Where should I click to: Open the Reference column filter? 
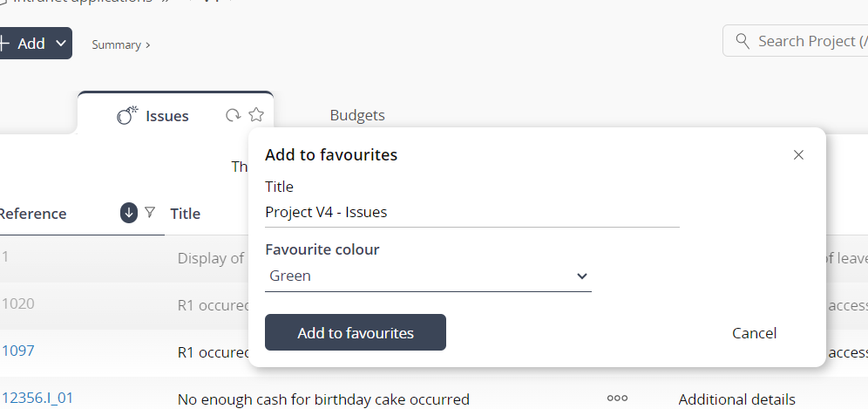click(150, 212)
